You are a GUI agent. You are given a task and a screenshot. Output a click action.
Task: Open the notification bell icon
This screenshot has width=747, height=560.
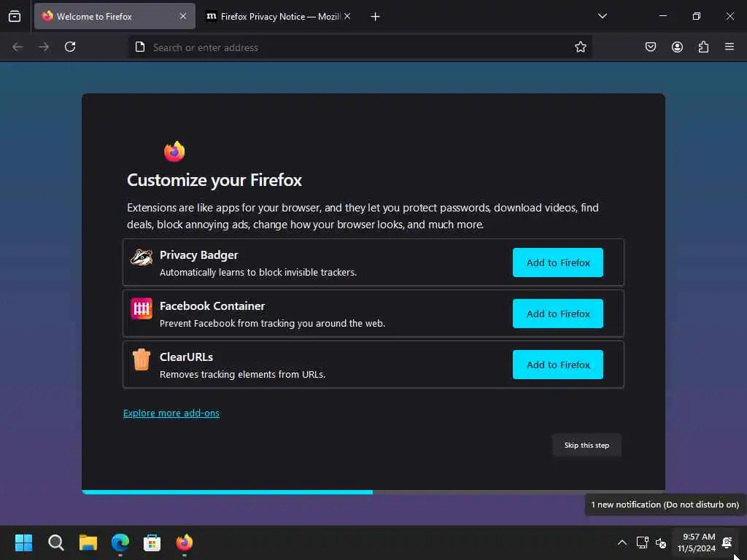(x=727, y=542)
